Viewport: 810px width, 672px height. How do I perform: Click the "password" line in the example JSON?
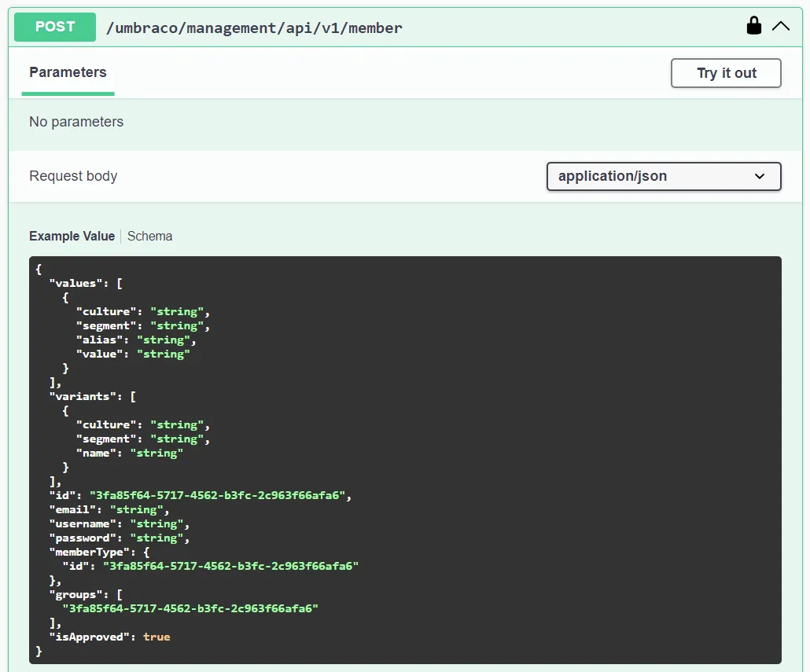[x=119, y=538]
